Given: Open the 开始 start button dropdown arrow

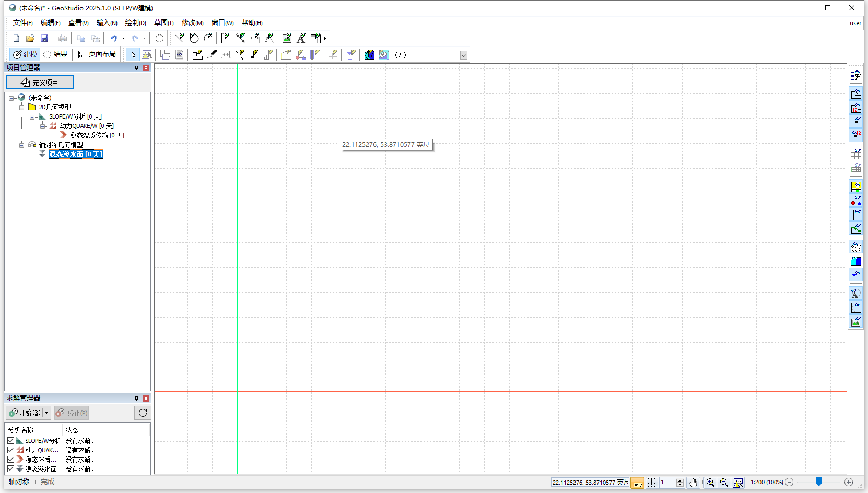Looking at the screenshot, I should tap(46, 413).
